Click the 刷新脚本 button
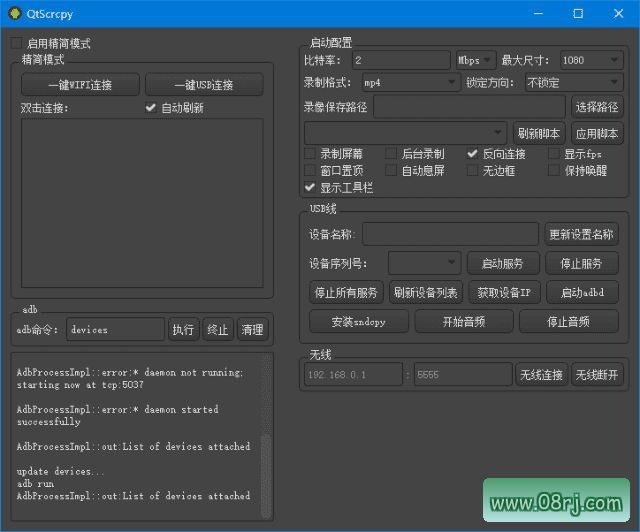The width and height of the screenshot is (640, 532). 539,133
